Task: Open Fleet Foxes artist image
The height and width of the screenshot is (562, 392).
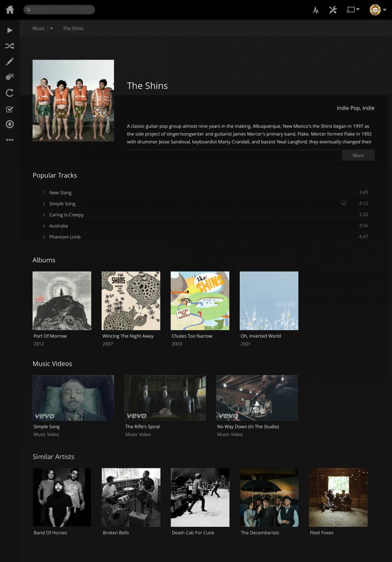Action: tap(338, 497)
